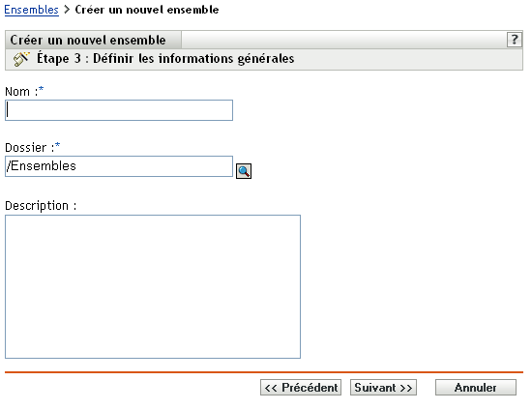Focus the Nom text field
This screenshot has width=532, height=410.
click(119, 110)
